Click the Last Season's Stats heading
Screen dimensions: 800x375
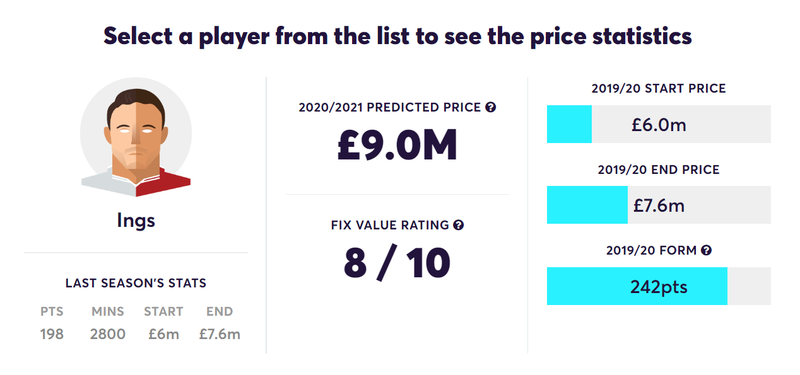point(136,283)
